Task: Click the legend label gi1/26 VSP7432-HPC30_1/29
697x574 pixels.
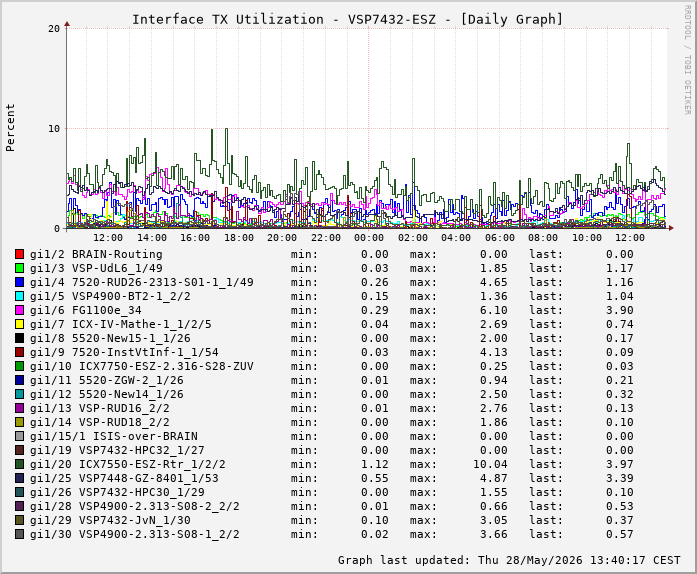Action: coord(117,492)
